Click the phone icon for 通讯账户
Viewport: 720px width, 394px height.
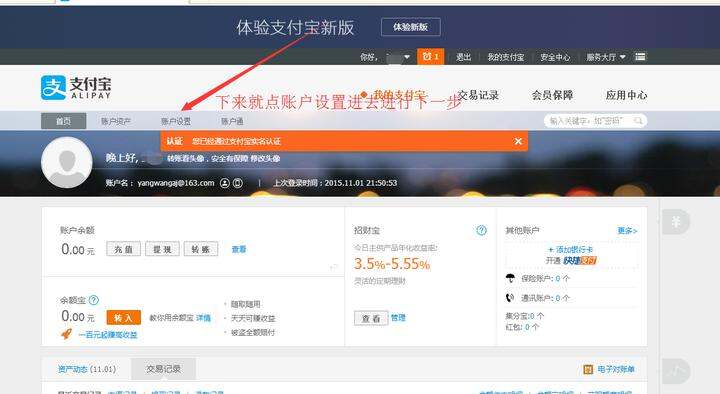pyautogui.click(x=510, y=298)
